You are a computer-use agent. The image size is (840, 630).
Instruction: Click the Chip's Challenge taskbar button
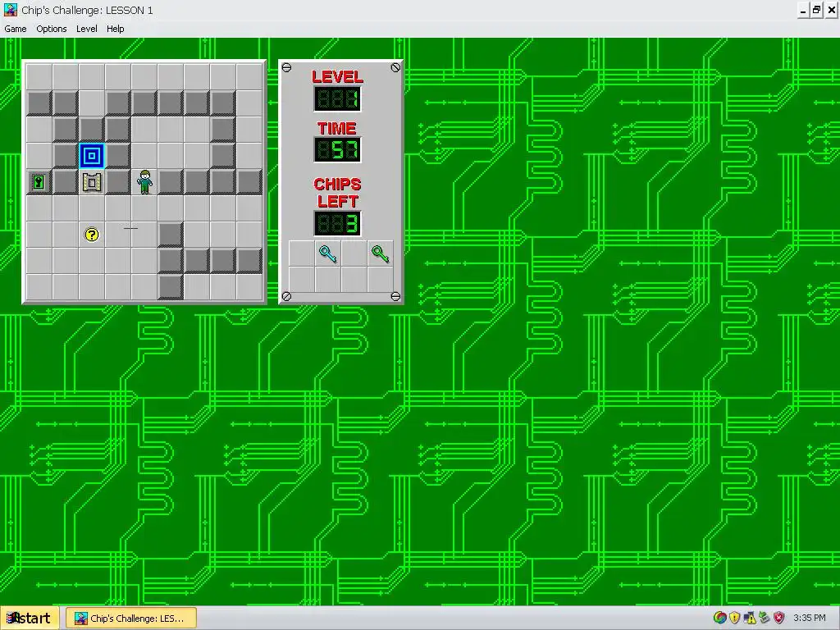pos(131,619)
